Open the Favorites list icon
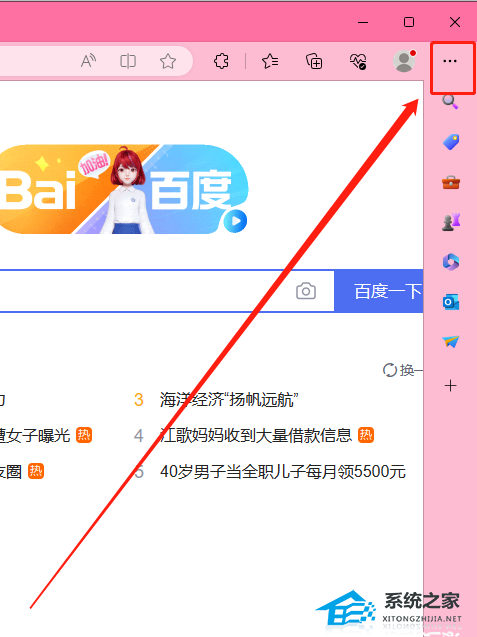Image resolution: width=477 pixels, height=637 pixels. point(270,61)
